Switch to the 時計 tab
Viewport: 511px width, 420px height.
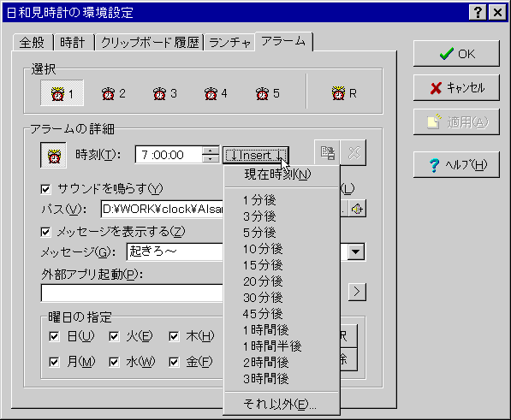[x=73, y=43]
